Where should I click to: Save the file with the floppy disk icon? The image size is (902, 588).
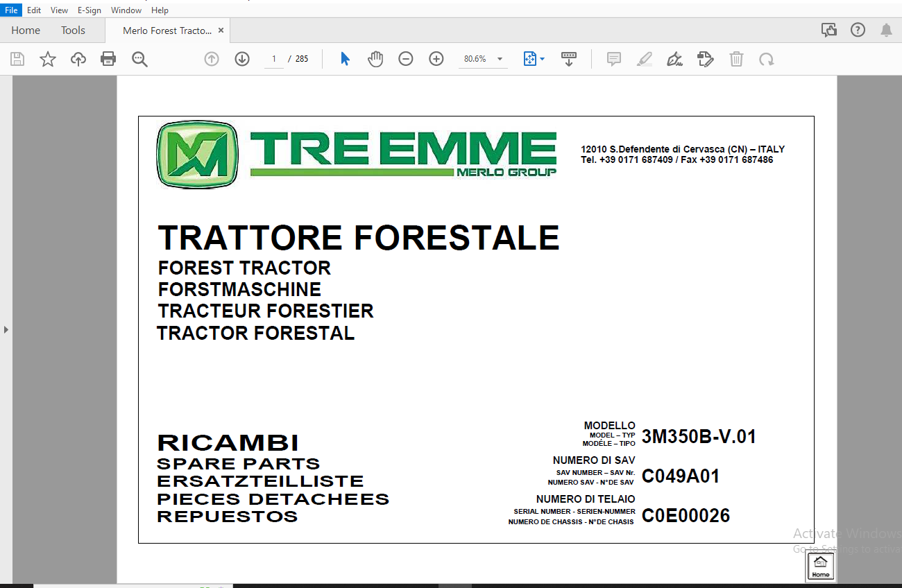tap(17, 59)
